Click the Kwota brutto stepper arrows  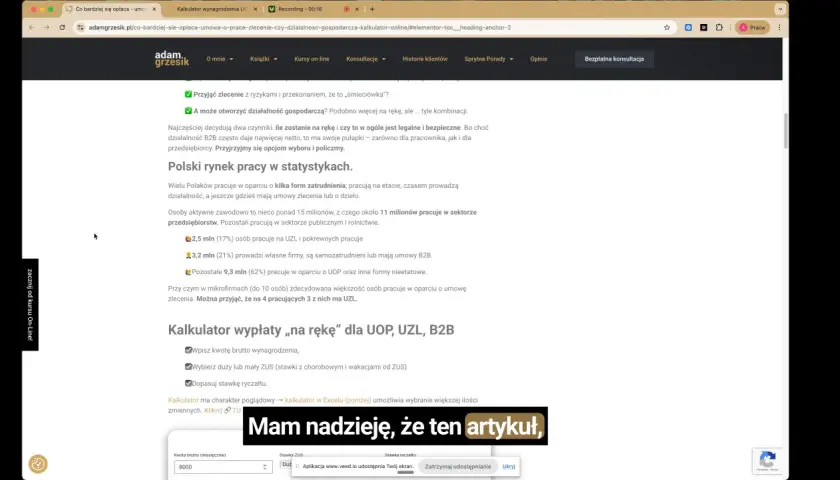[265, 467]
